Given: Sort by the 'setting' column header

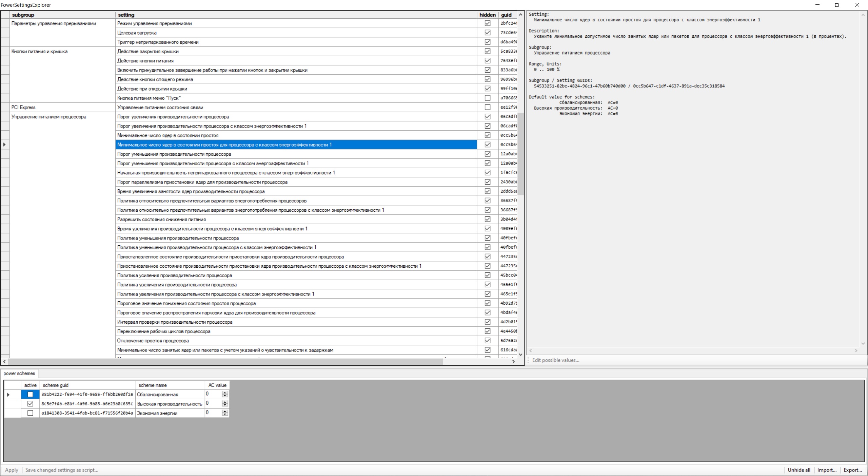Looking at the screenshot, I should click(126, 15).
